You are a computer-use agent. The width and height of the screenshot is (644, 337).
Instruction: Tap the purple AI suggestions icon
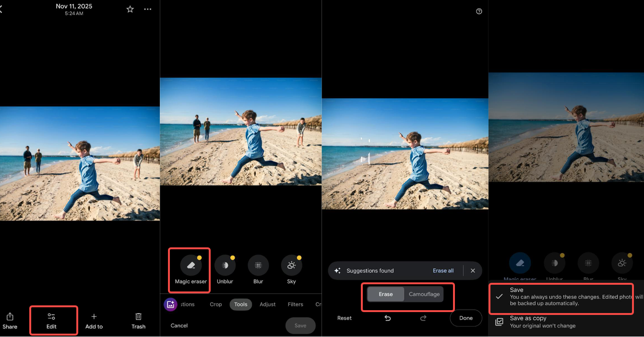[x=170, y=304]
